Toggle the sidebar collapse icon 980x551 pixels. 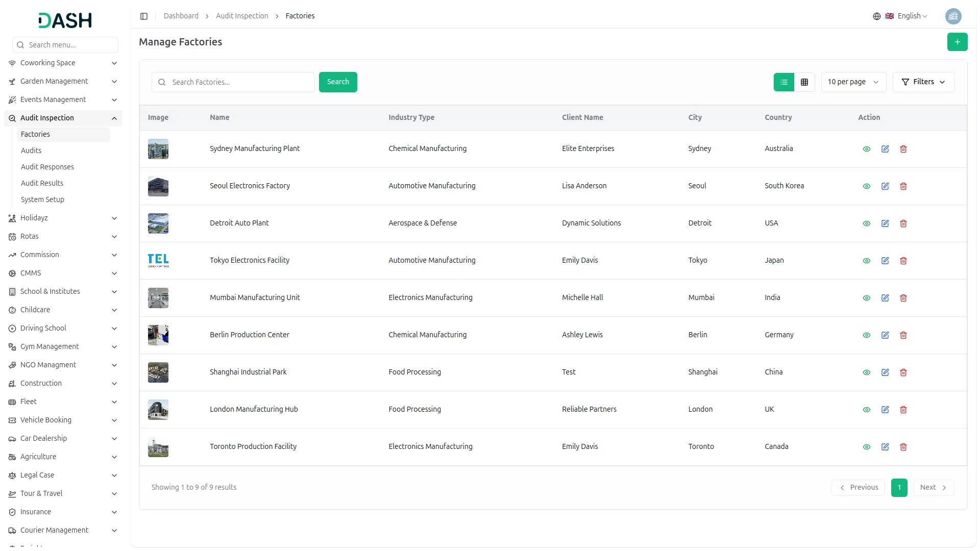click(144, 16)
